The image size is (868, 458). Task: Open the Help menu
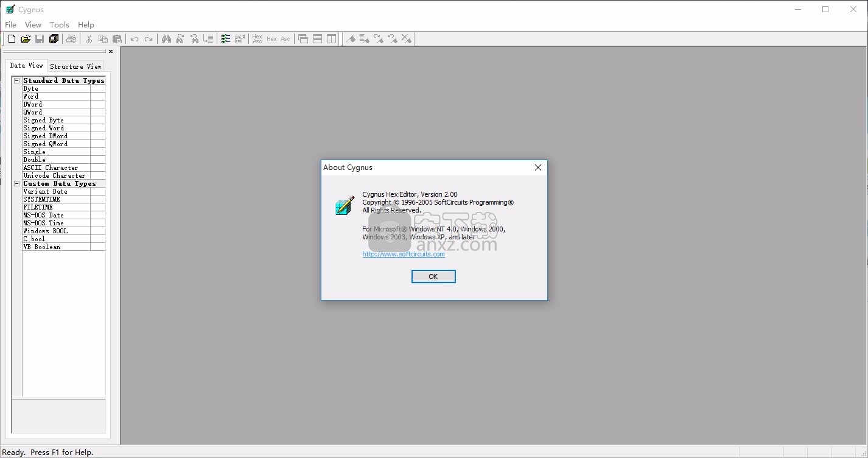point(86,25)
